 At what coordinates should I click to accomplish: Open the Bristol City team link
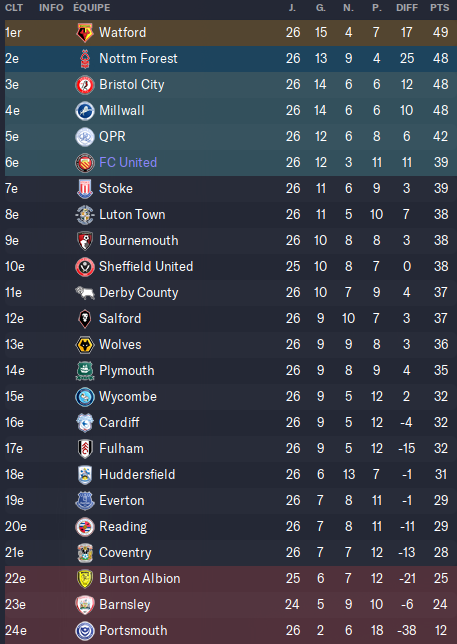[132, 85]
